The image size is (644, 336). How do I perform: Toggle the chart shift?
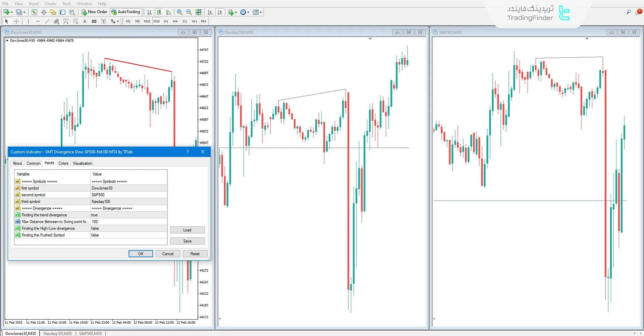click(220, 12)
